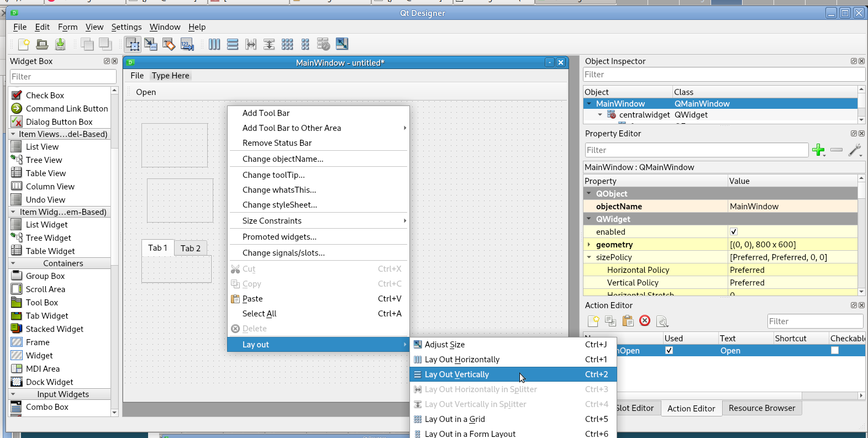
Task: Click the Widget Box filter field
Action: [x=63, y=77]
